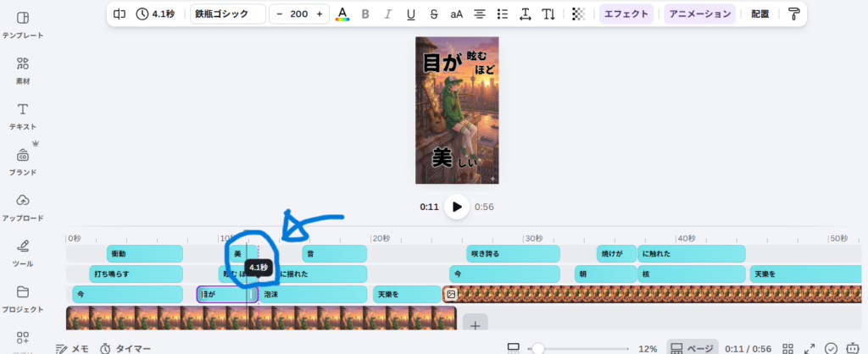Toggle underline on the selected text
This screenshot has width=868, height=354.
[x=411, y=14]
